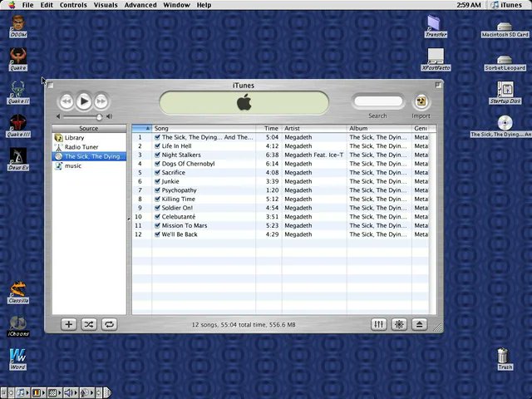
Task: Open the File menu
Action: point(27,5)
